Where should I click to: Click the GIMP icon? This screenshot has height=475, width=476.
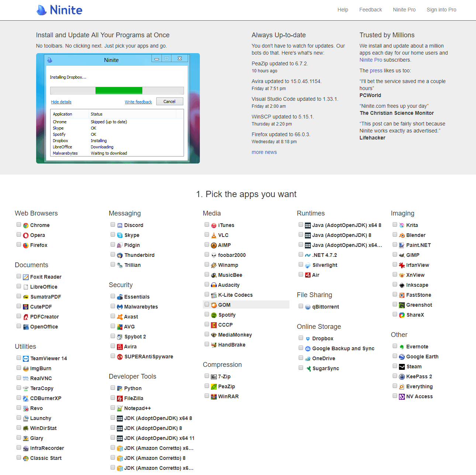[x=402, y=255]
